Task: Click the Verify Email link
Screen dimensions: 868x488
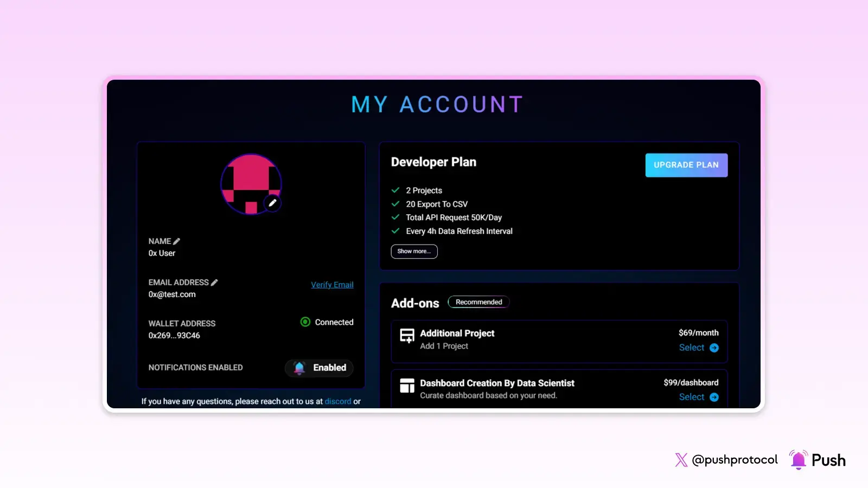Action: [x=332, y=284]
